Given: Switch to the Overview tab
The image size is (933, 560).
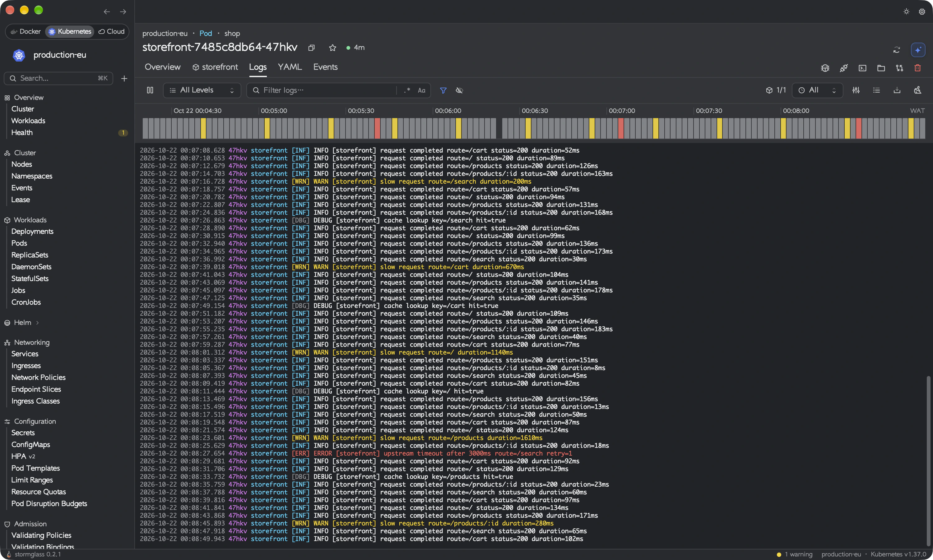Looking at the screenshot, I should point(163,67).
